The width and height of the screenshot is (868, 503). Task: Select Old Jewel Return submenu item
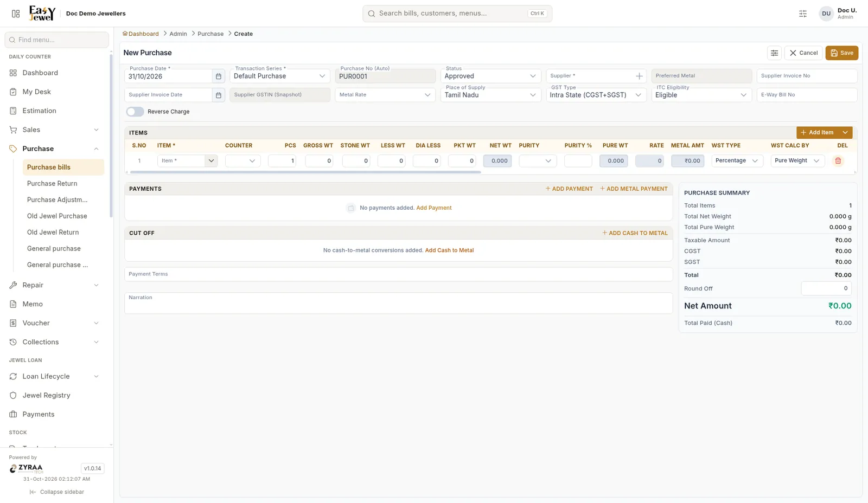coord(63,233)
